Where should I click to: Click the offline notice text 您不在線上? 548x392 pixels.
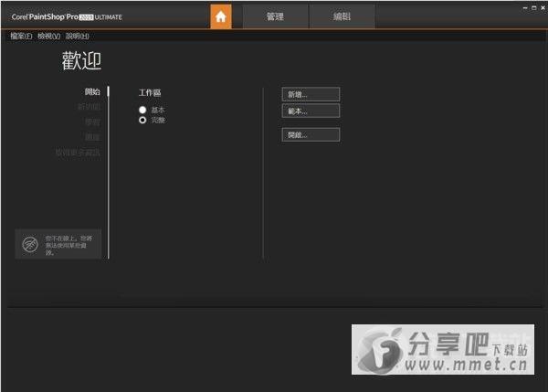coord(68,245)
